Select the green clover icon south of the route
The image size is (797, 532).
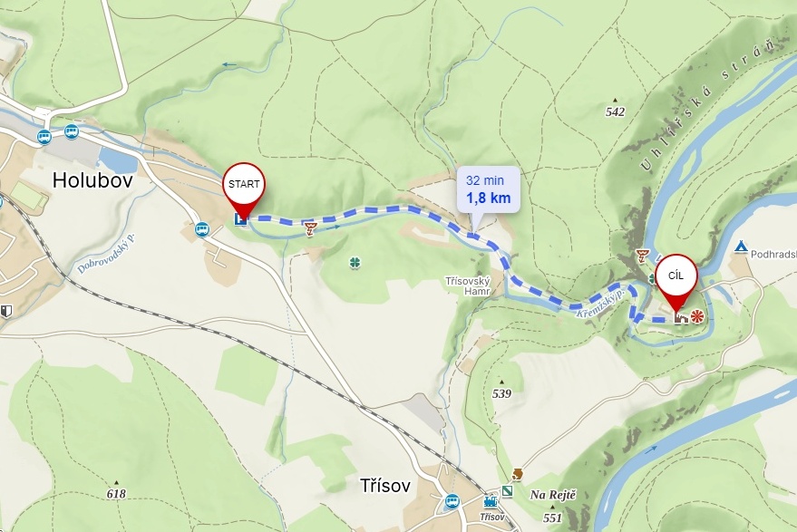tap(355, 263)
